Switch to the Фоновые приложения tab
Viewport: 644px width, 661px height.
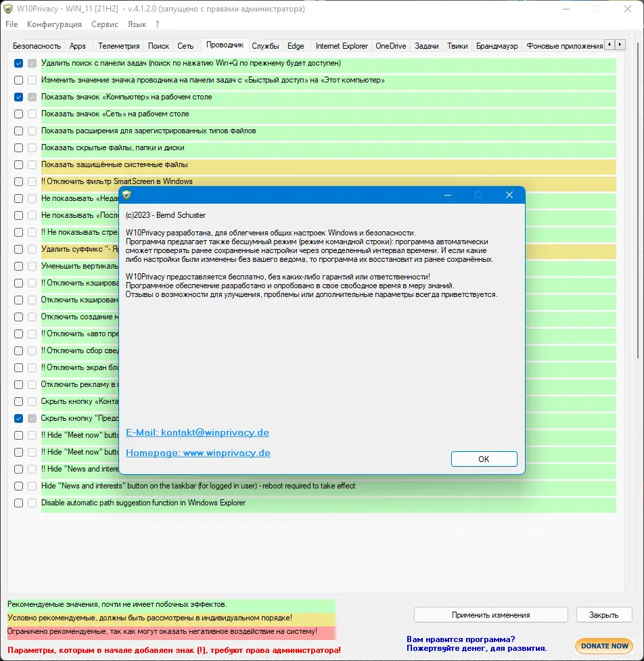(x=565, y=46)
